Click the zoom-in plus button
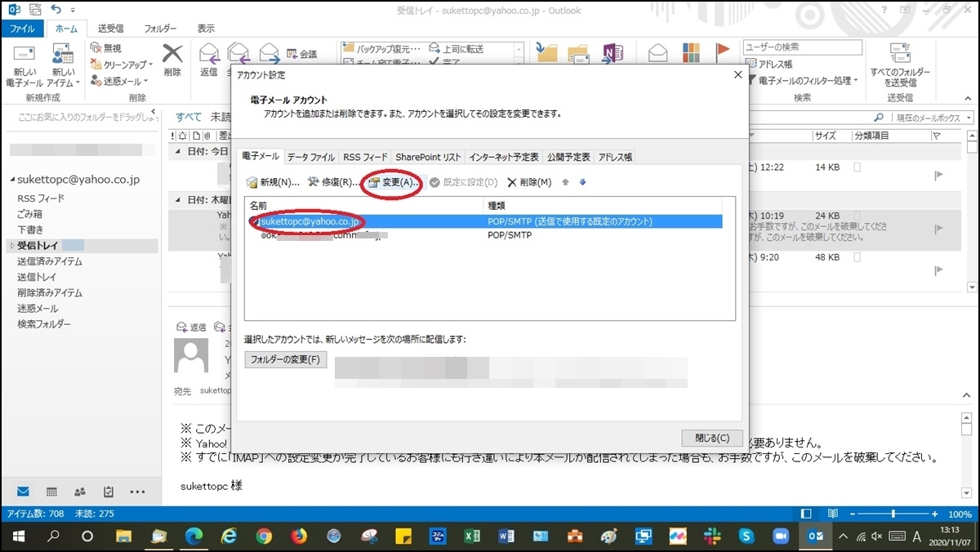The height and width of the screenshot is (552, 980). coord(935,514)
